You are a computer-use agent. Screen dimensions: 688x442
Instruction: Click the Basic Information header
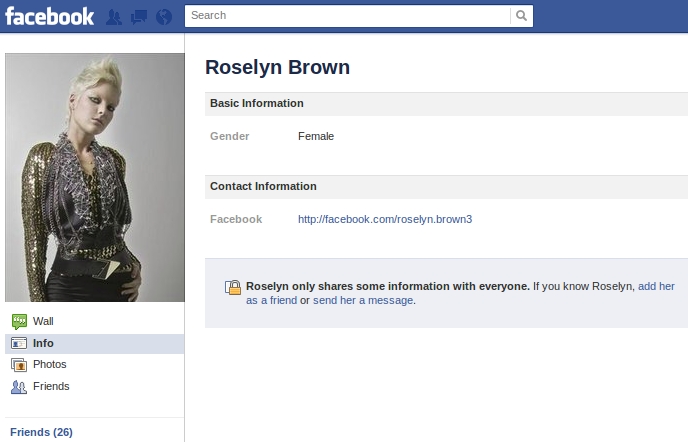257,103
